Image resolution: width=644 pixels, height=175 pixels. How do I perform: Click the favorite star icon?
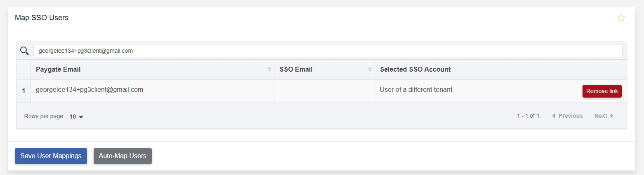pos(621,18)
